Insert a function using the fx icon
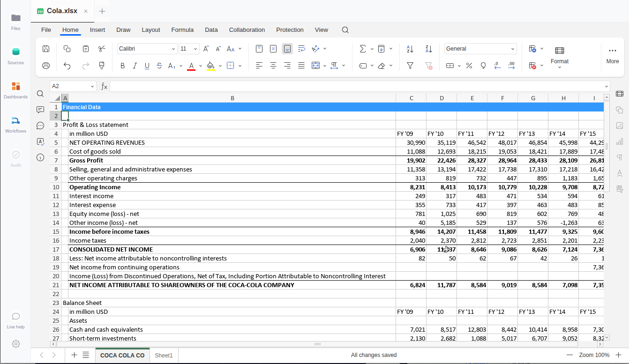The width and height of the screenshot is (629, 364). (104, 86)
